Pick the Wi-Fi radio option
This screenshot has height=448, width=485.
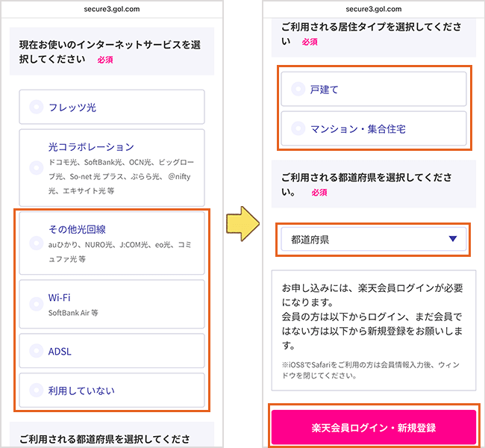coord(112,304)
